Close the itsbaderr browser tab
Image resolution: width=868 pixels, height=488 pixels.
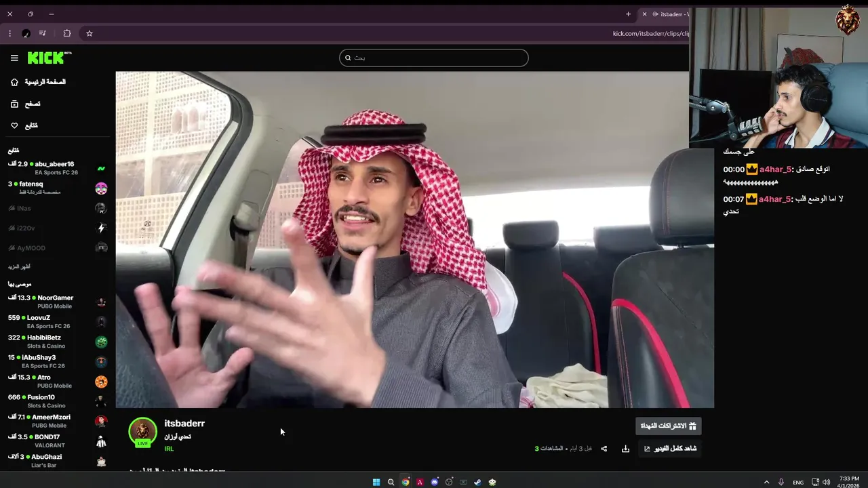click(x=645, y=14)
